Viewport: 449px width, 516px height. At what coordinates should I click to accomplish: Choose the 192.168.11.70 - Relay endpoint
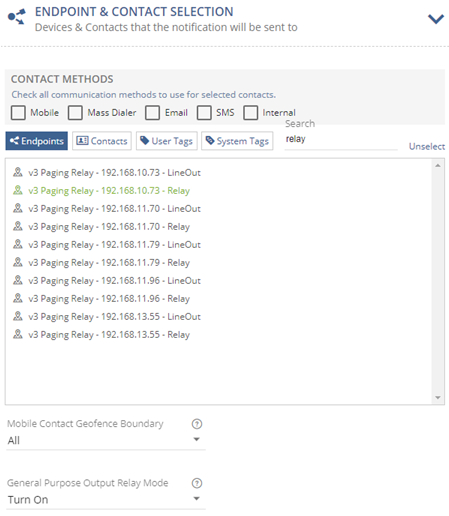109,227
